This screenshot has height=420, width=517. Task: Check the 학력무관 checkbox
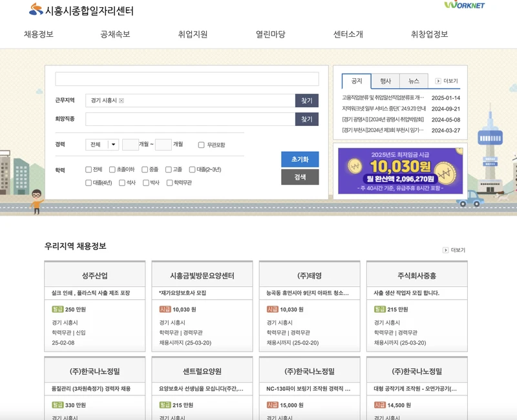[169, 182]
